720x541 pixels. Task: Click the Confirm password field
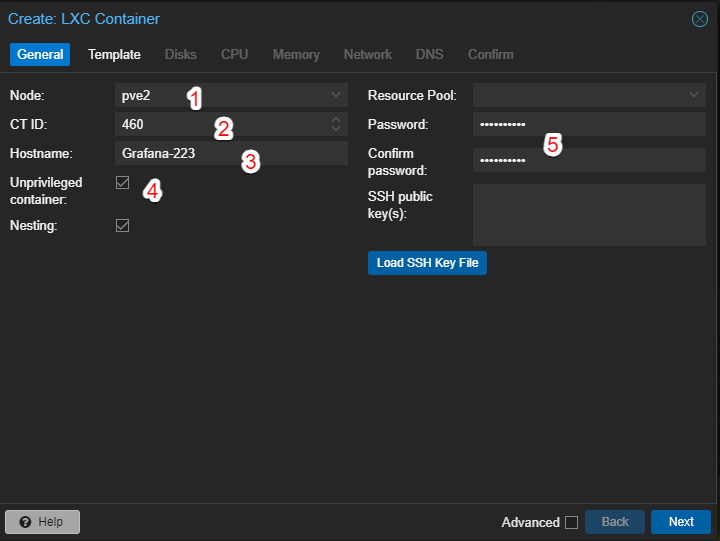coord(588,160)
